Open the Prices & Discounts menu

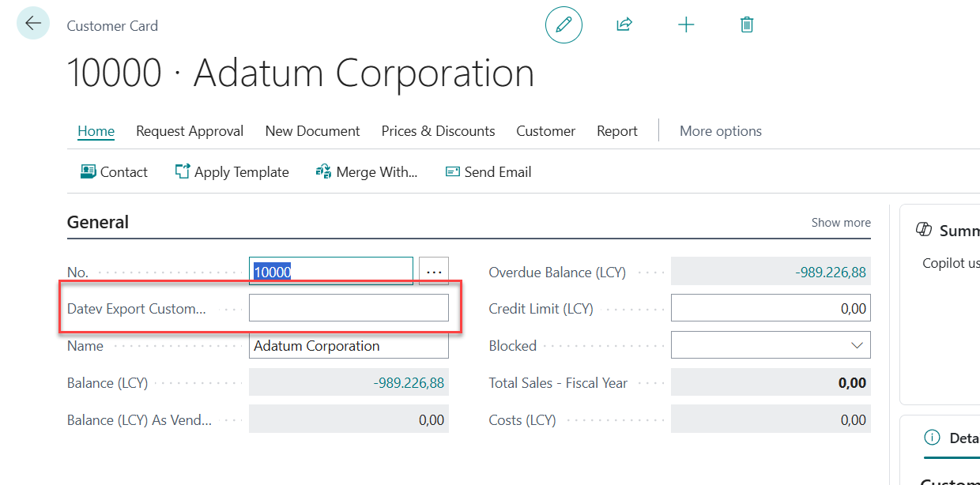click(438, 131)
